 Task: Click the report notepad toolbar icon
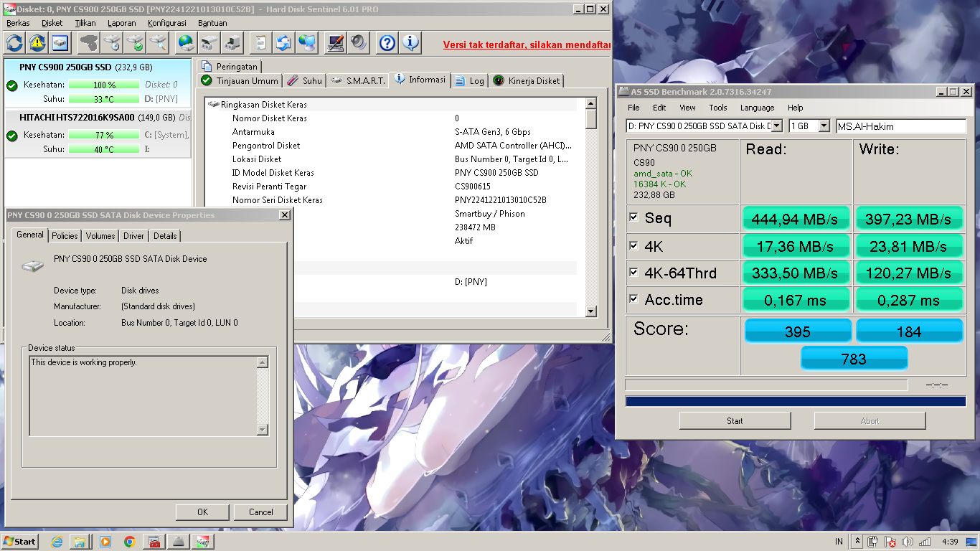point(261,43)
